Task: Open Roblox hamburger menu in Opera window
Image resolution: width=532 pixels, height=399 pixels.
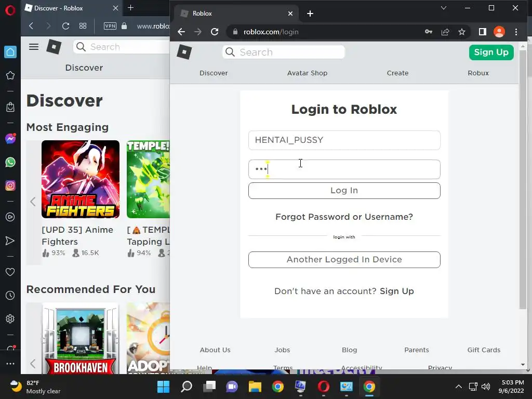Action: (x=34, y=47)
